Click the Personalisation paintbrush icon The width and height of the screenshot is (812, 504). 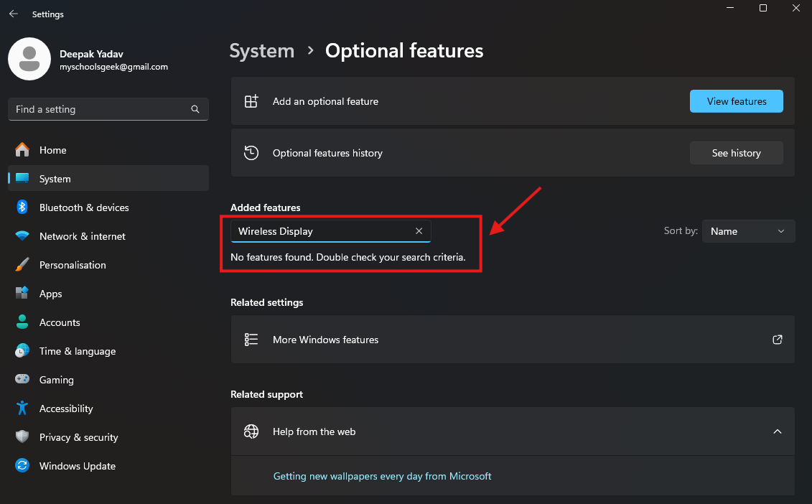pos(22,265)
